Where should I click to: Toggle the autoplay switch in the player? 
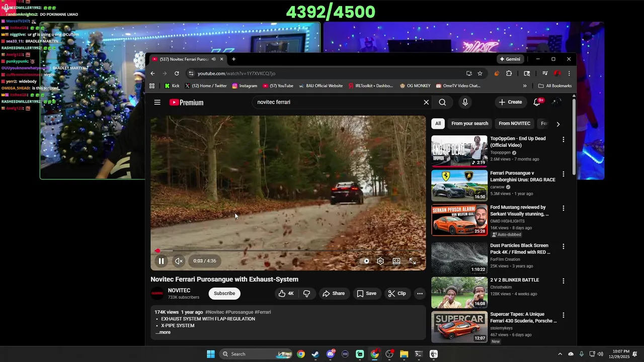[366, 261]
